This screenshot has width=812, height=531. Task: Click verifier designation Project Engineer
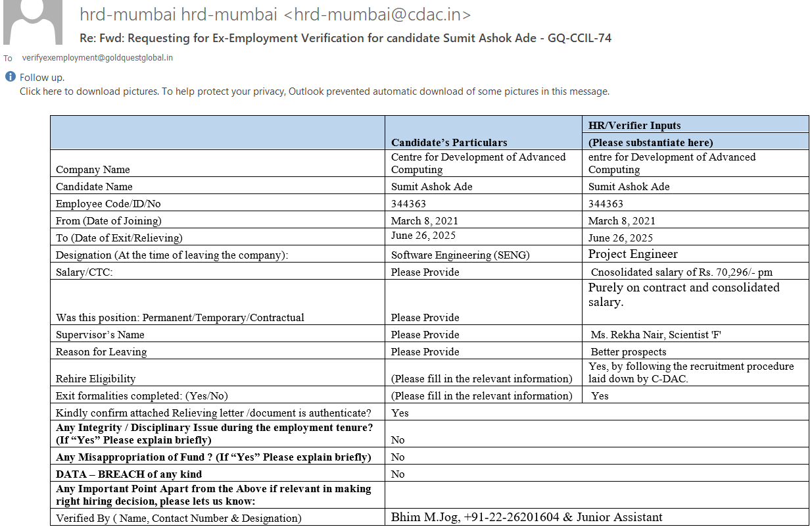(633, 253)
